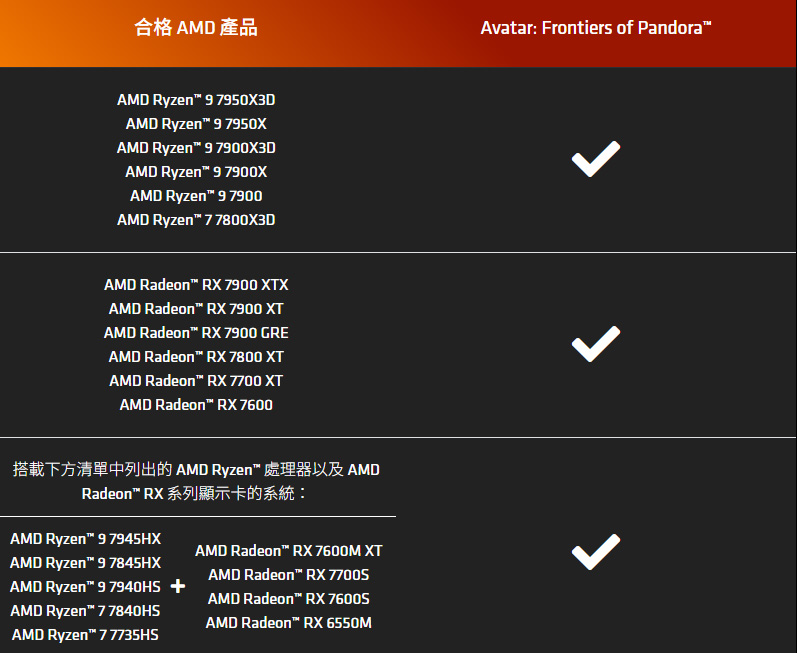
Task: Click the checkmark in the Ryzen processors row
Action: tap(596, 159)
